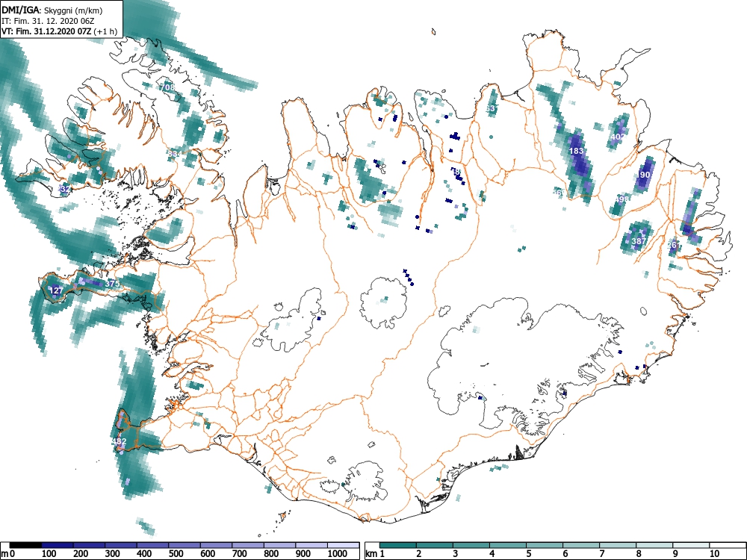
Task: Select the 600–700 m lavender legend swatch
Action: click(x=217, y=545)
